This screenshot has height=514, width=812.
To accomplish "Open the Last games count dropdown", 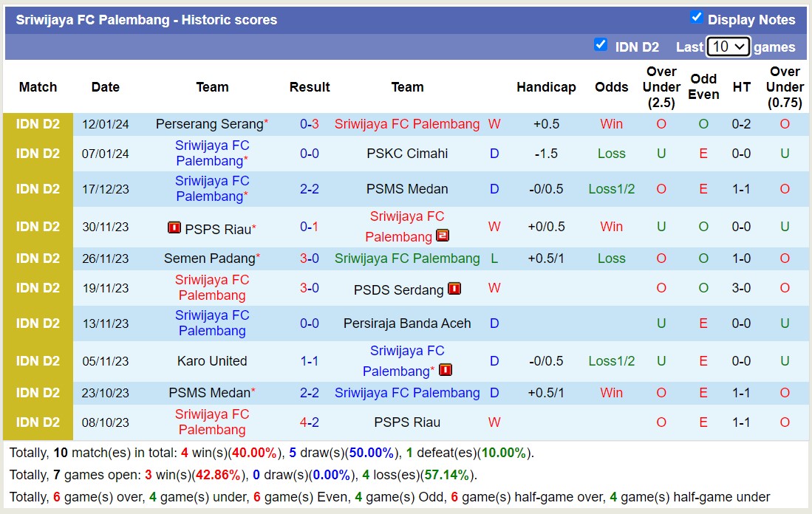I will tap(728, 46).
